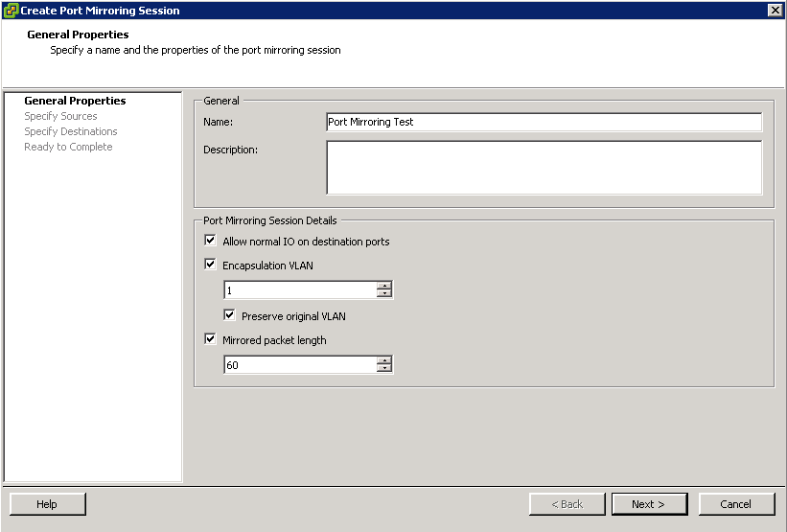Cancel the port mirroring wizard
Viewport: 787px width, 532px height.
coord(736,504)
